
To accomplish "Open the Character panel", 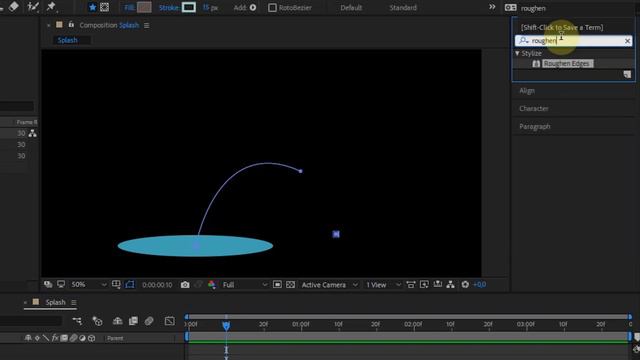I will point(534,109).
